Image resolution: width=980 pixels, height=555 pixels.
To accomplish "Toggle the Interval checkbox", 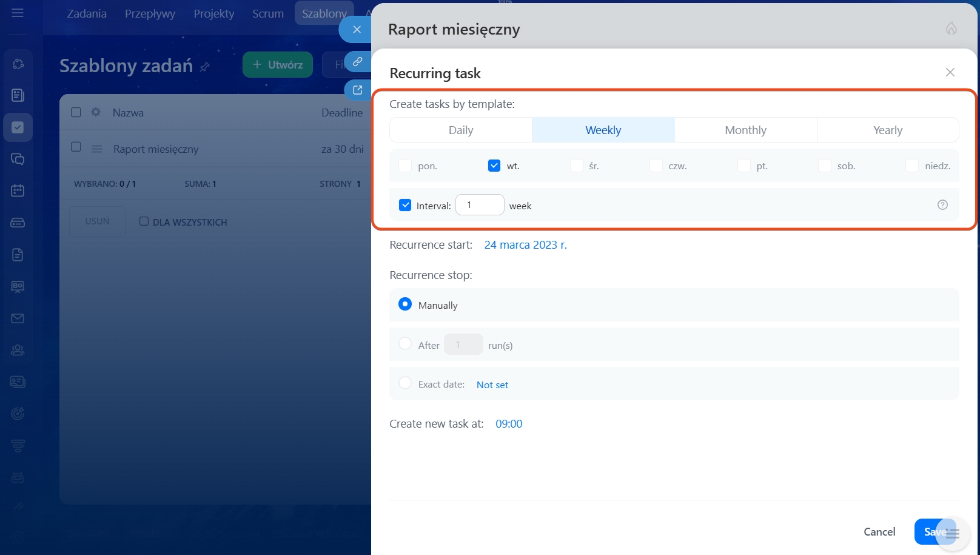I will click(405, 206).
